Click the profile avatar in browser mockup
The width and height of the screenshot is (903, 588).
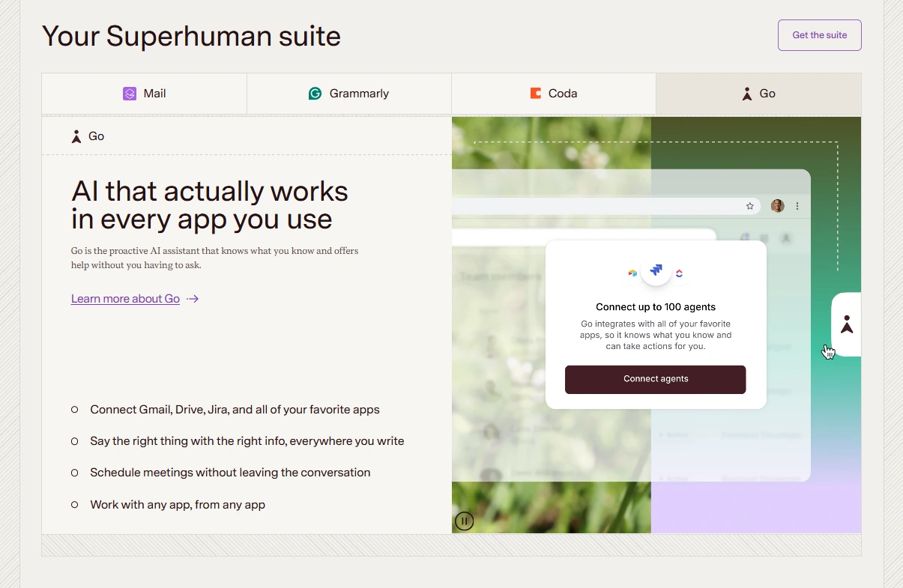tap(778, 206)
